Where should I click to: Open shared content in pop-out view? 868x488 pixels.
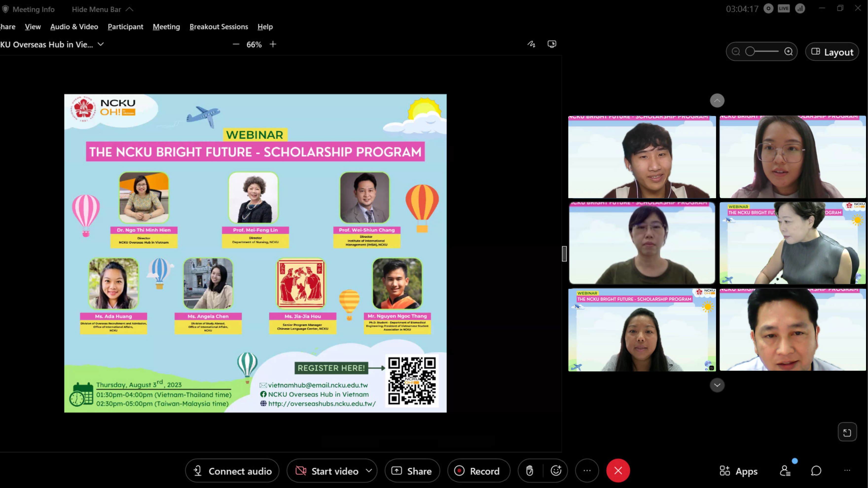click(x=552, y=44)
